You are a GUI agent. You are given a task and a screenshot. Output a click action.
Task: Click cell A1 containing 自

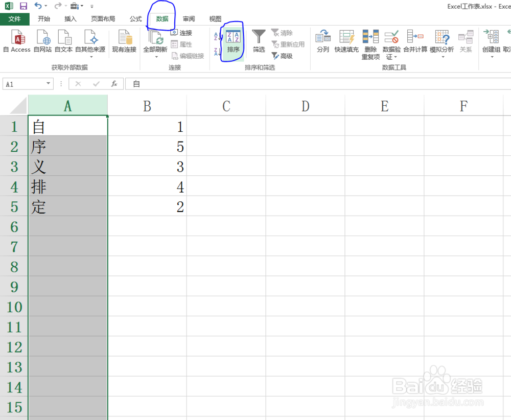[x=68, y=126]
